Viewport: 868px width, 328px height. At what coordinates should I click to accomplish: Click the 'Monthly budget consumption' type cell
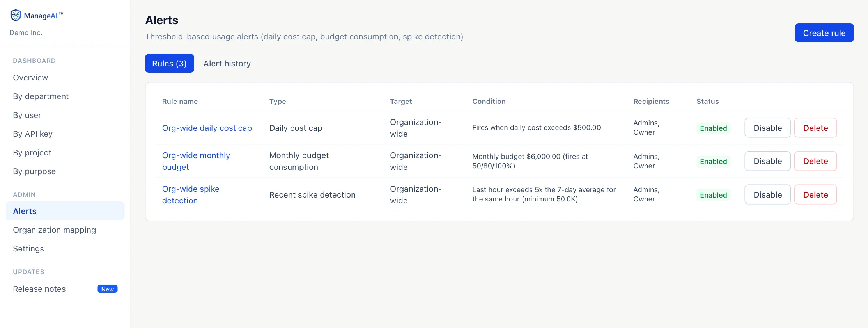tap(299, 161)
